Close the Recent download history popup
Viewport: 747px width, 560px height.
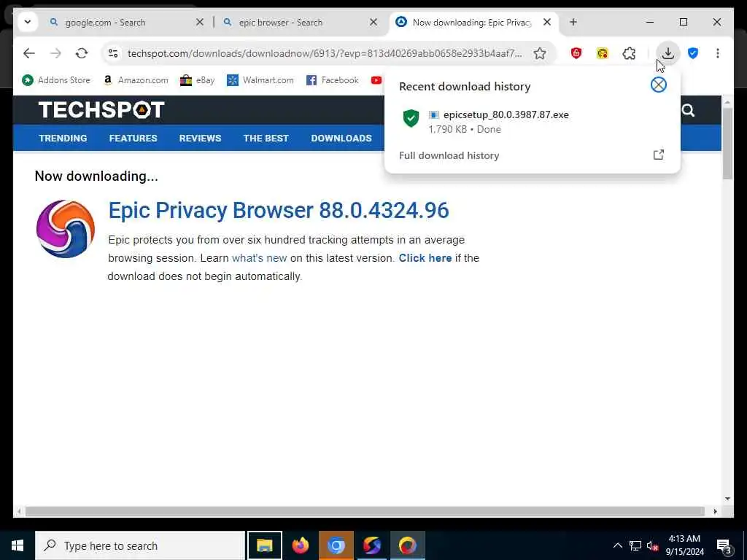click(659, 85)
